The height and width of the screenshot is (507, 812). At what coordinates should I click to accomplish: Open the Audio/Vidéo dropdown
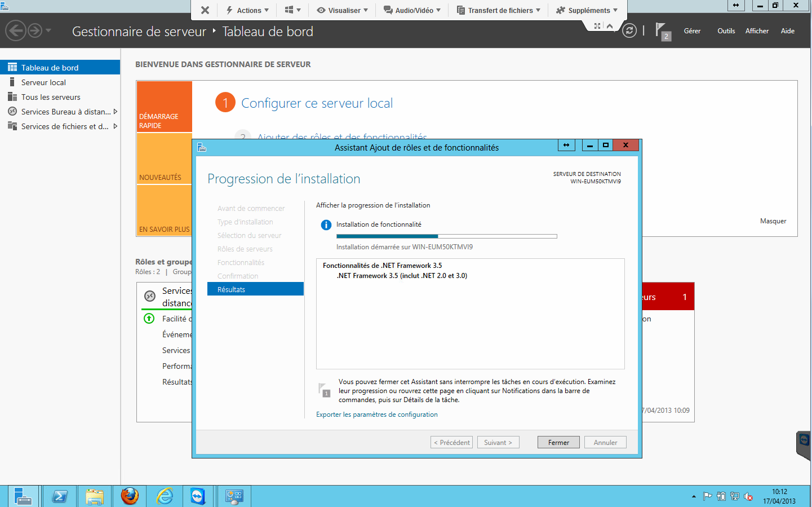(412, 10)
